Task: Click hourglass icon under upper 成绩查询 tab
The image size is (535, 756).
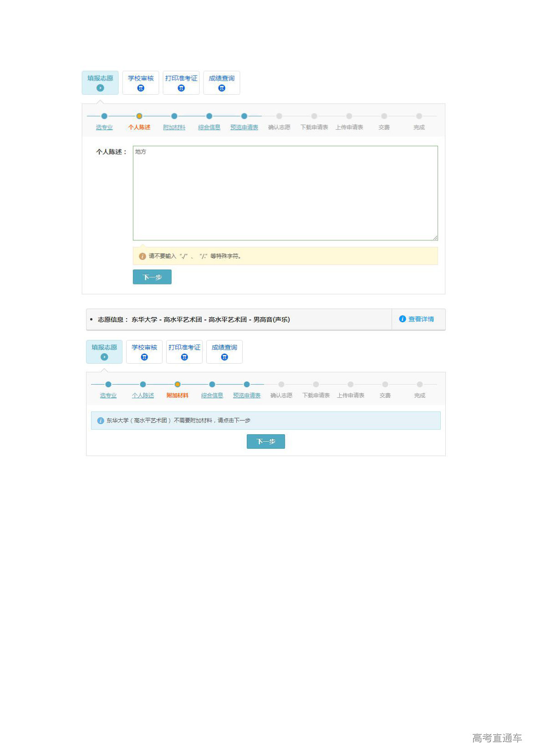Action: pos(222,88)
